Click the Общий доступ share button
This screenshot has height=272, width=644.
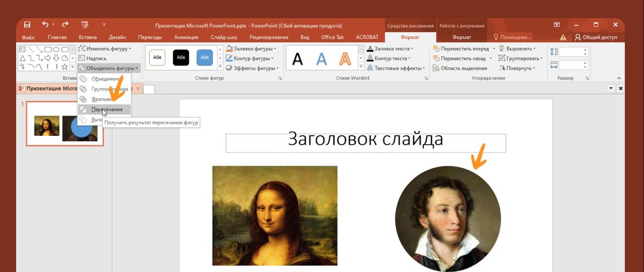(596, 38)
